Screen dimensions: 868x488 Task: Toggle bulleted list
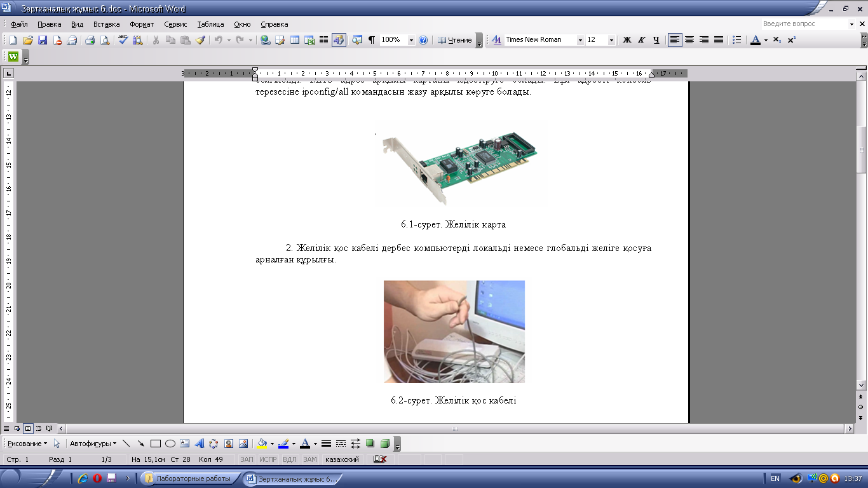(737, 40)
